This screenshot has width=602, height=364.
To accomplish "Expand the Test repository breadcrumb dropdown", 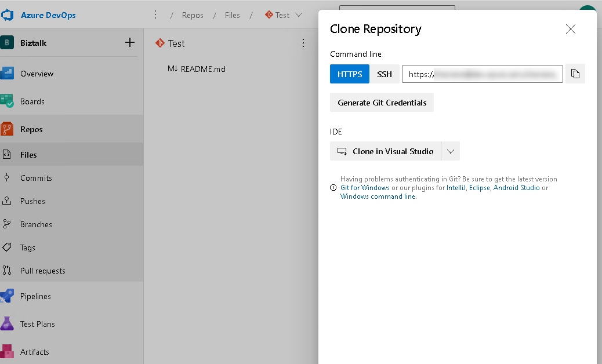I will pyautogui.click(x=299, y=15).
